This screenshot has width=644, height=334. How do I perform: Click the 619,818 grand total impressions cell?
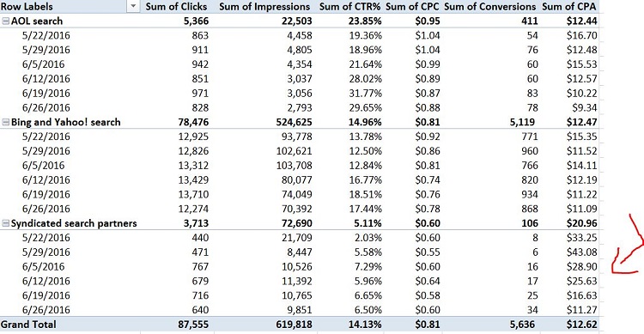(294, 325)
